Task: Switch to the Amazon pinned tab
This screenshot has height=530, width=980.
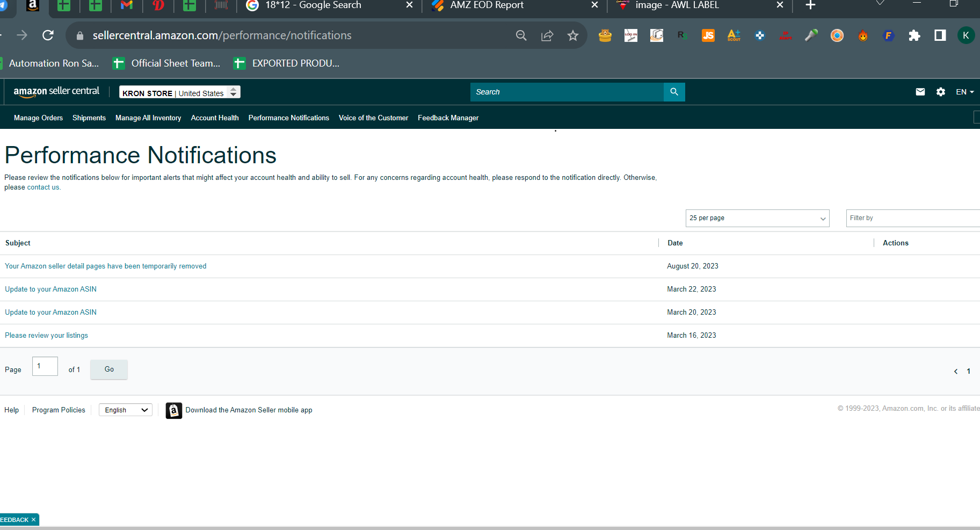Action: (33, 5)
